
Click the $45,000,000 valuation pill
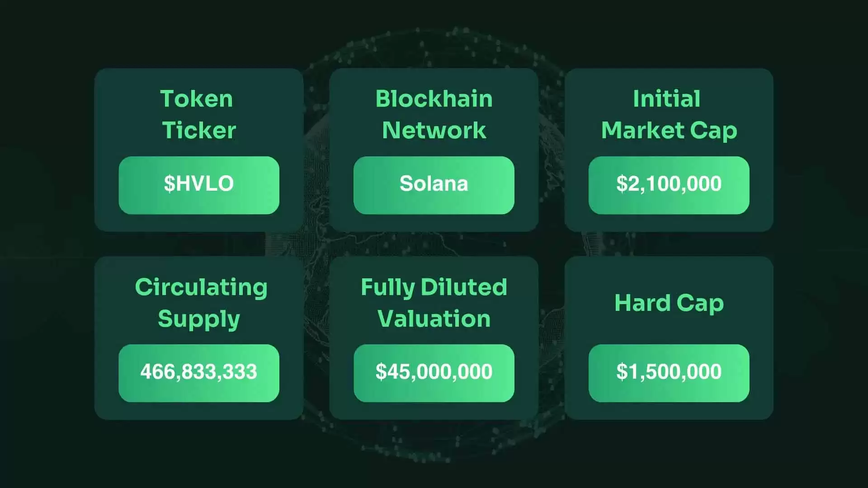point(434,372)
